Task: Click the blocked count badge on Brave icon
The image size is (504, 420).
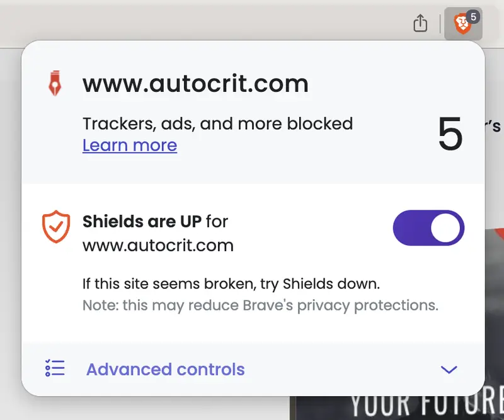Action: click(474, 17)
